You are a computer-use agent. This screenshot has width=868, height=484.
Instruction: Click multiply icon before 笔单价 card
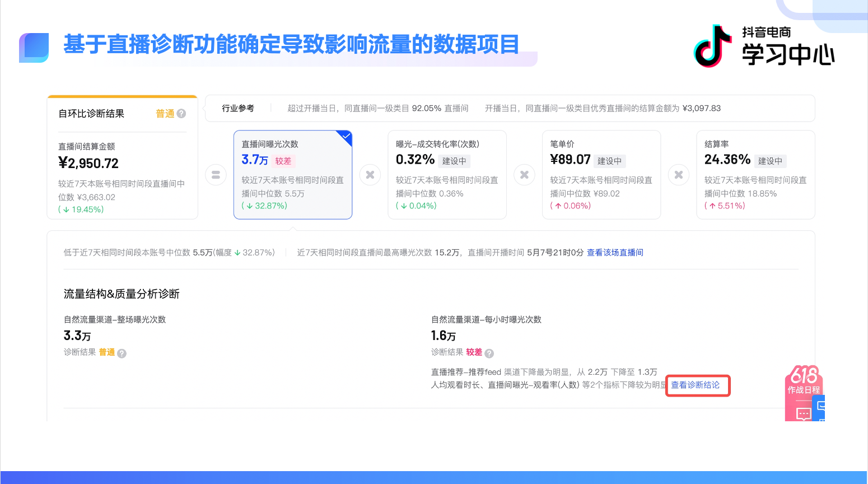point(524,175)
